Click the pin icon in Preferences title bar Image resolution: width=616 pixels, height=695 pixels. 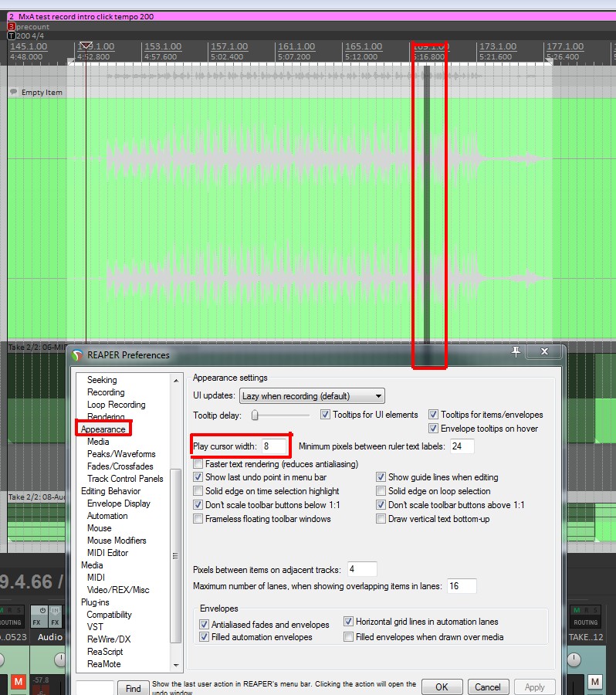coord(516,352)
